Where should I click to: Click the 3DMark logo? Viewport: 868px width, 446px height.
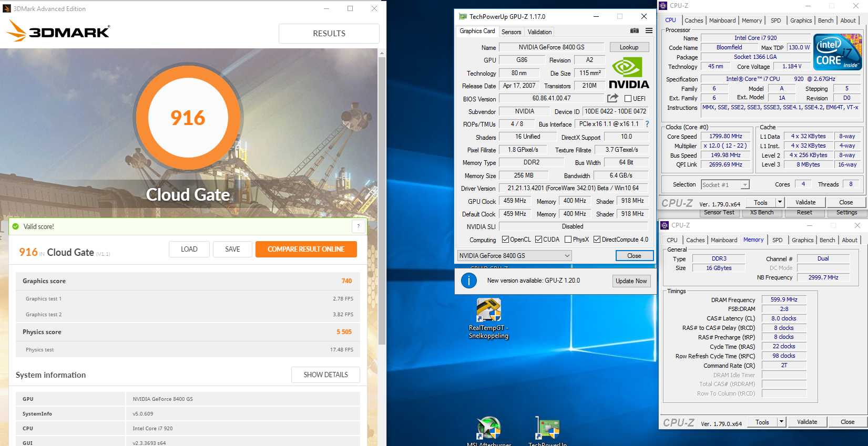[58, 31]
